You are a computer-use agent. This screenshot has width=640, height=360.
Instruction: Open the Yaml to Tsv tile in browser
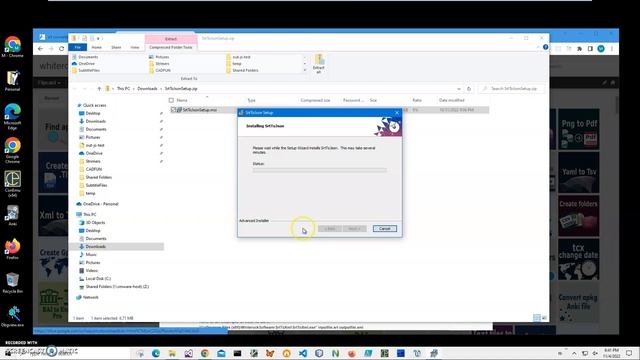[x=579, y=173]
